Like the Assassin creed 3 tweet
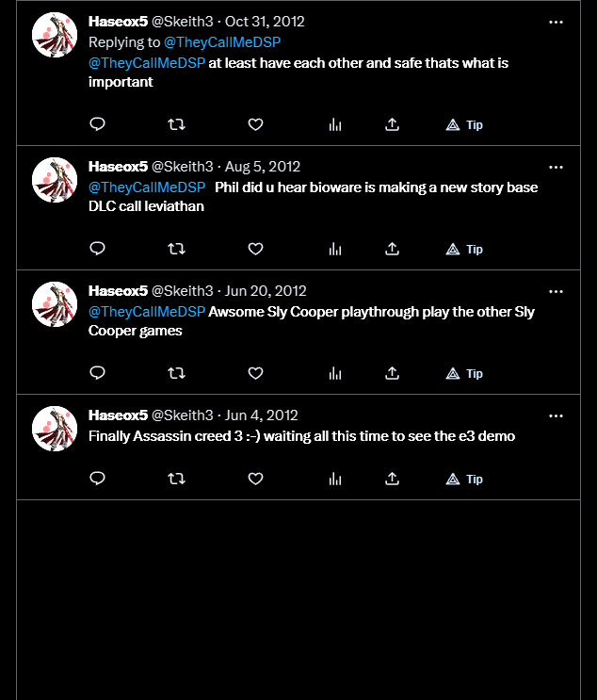 pyautogui.click(x=255, y=479)
